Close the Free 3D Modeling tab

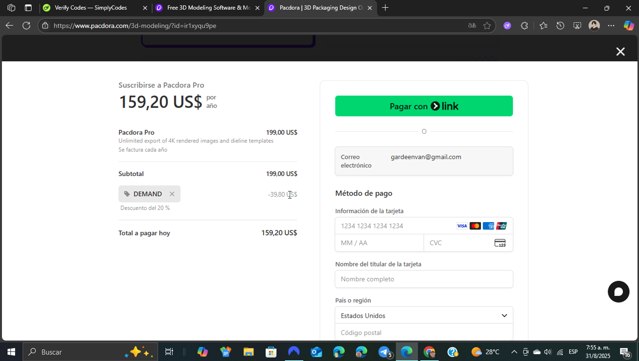257,8
